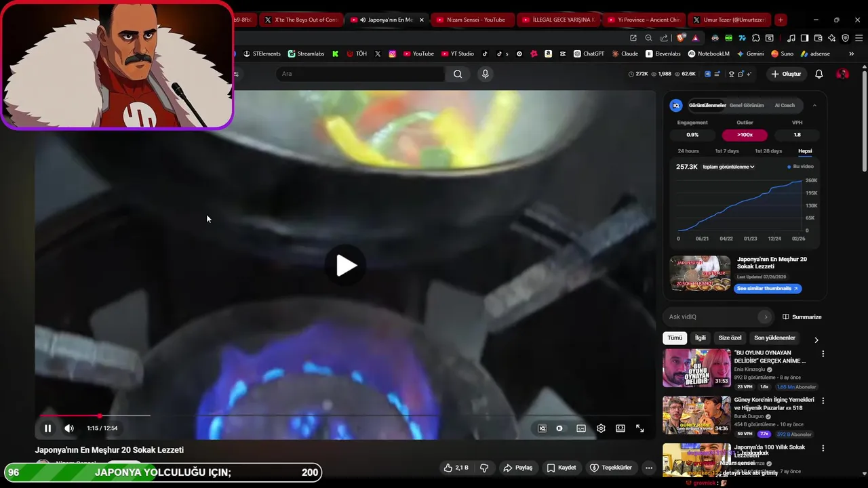The height and width of the screenshot is (488, 868).
Task: Click the Oluştur create button
Action: [x=786, y=74]
